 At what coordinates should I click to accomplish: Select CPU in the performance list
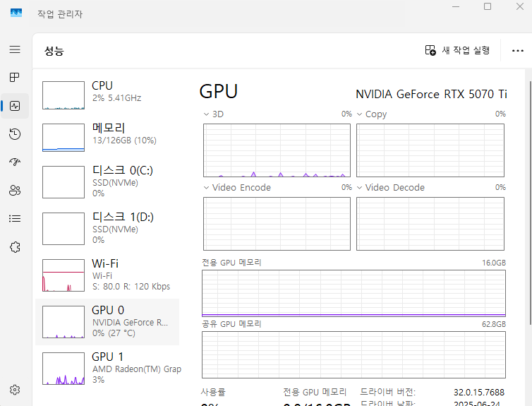pos(107,92)
